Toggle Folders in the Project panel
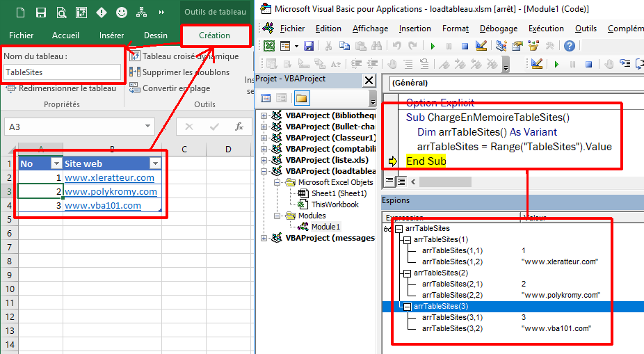This screenshot has width=644, height=354. (301, 98)
